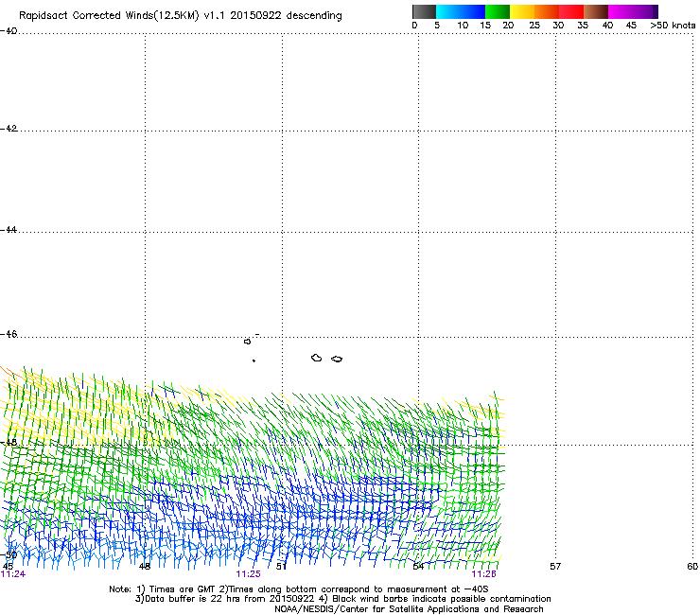Click the '25' label under the color bar
700x615 pixels.
(534, 26)
